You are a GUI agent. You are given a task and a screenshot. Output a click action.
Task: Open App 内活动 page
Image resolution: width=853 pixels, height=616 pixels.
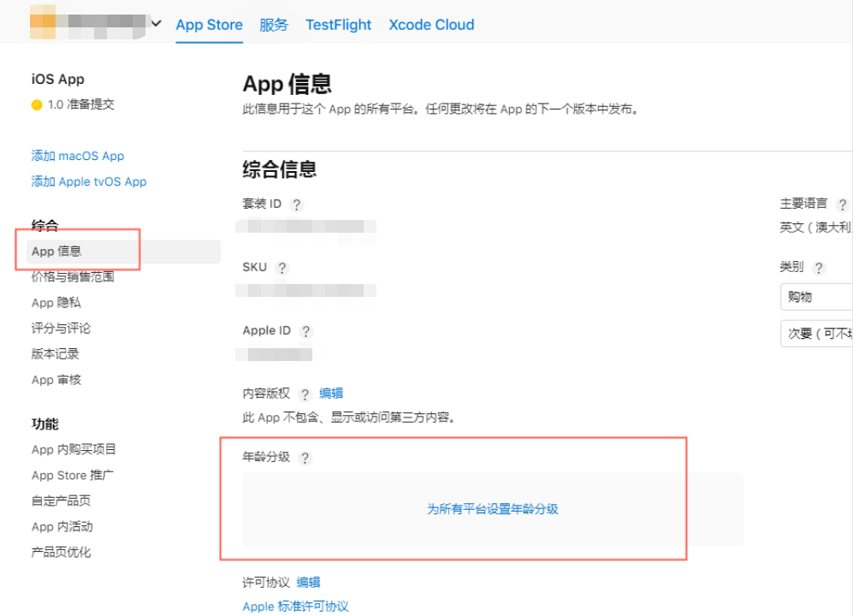tap(62, 527)
